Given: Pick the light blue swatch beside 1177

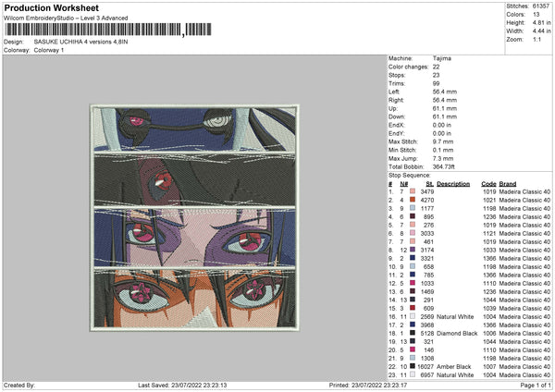Looking at the screenshot, I should 413,208.
